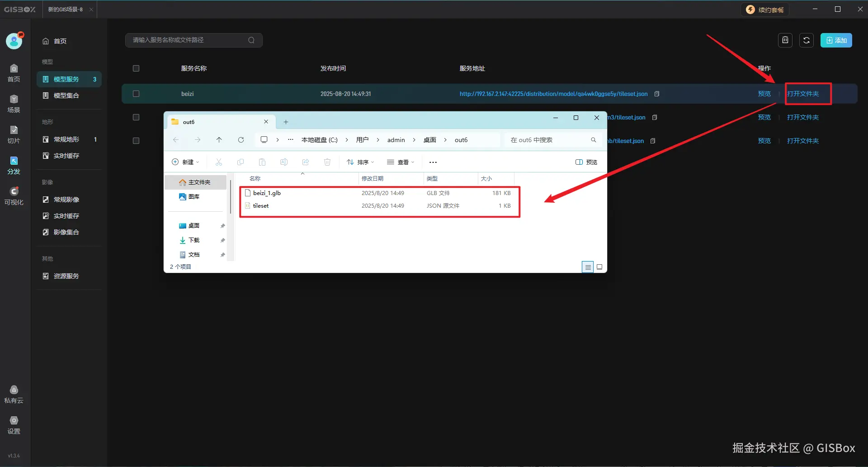Click the trash delete icon near 添加
Image resolution: width=868 pixels, height=467 pixels.
click(x=785, y=40)
